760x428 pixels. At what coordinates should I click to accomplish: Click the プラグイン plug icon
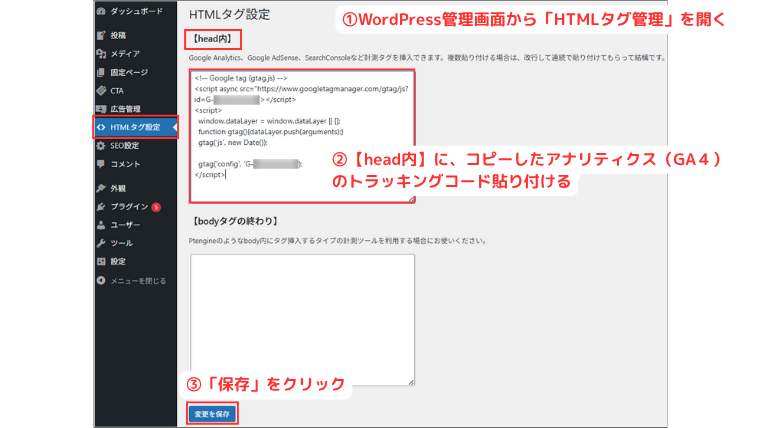pyautogui.click(x=101, y=207)
